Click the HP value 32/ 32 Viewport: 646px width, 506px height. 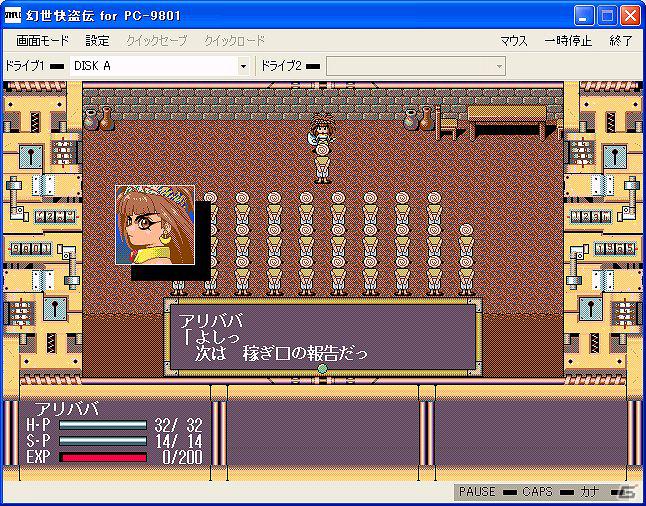click(178, 425)
